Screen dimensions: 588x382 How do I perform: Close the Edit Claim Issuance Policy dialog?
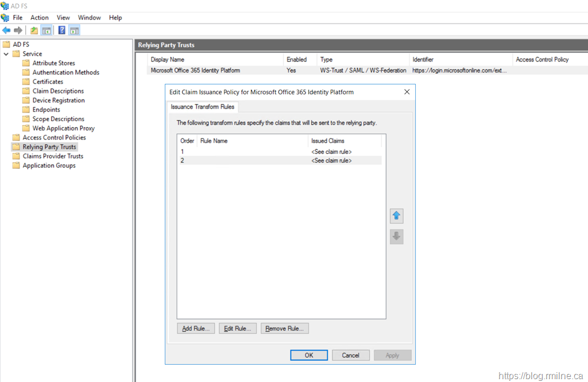407,92
